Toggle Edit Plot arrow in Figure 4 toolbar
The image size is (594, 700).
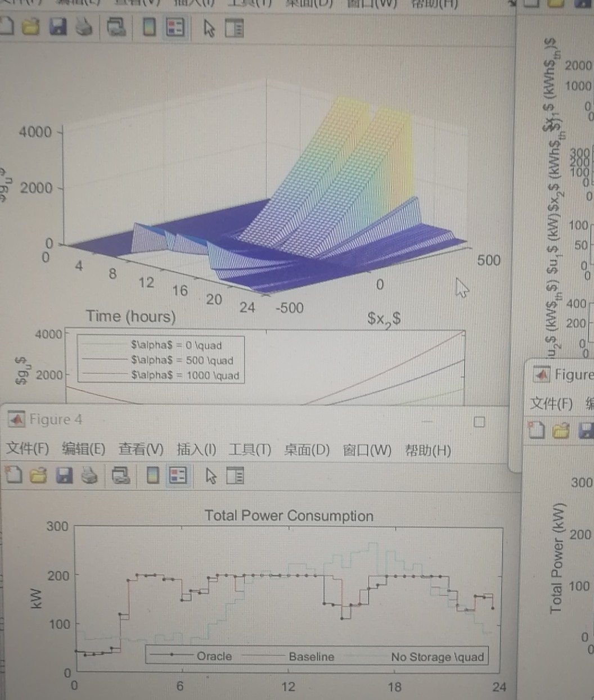pos(211,477)
